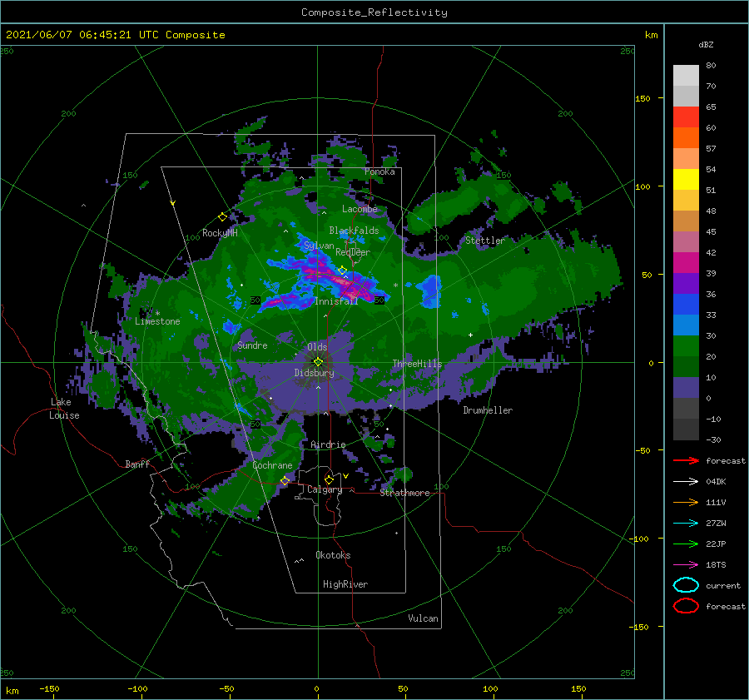The image size is (749, 700).
Task: Click the yellow diamond marker near RockyMH
Action: tap(222, 217)
